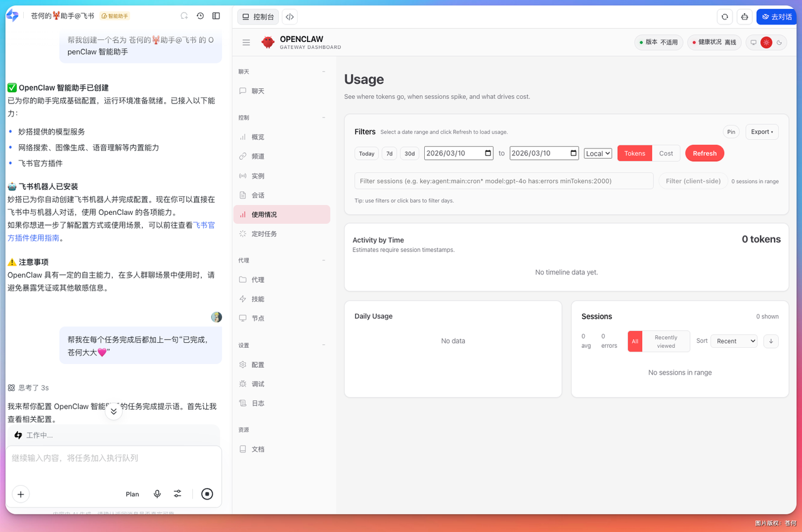Click the plus attachment button in chat input
Viewport: 802px width, 532px height.
coord(21,494)
